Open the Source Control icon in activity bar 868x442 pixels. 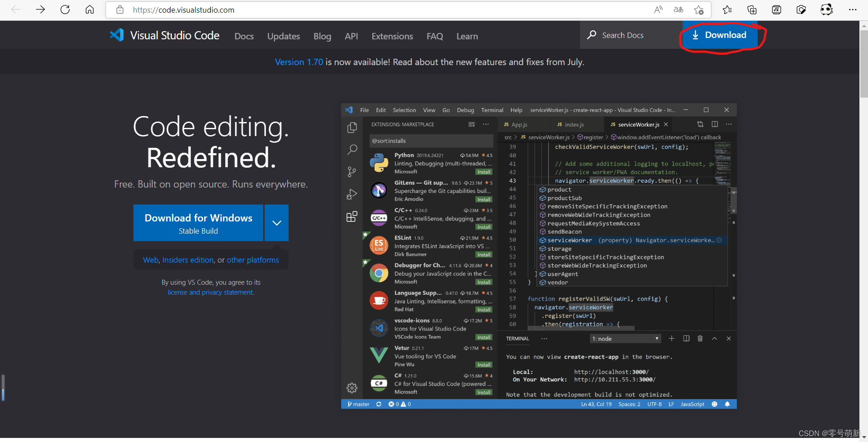(x=352, y=172)
